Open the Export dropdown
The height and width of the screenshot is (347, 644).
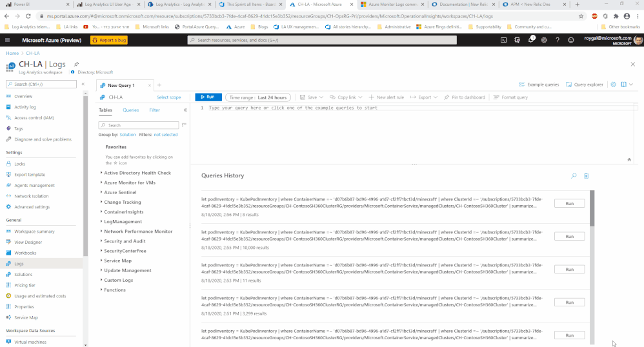pyautogui.click(x=424, y=97)
